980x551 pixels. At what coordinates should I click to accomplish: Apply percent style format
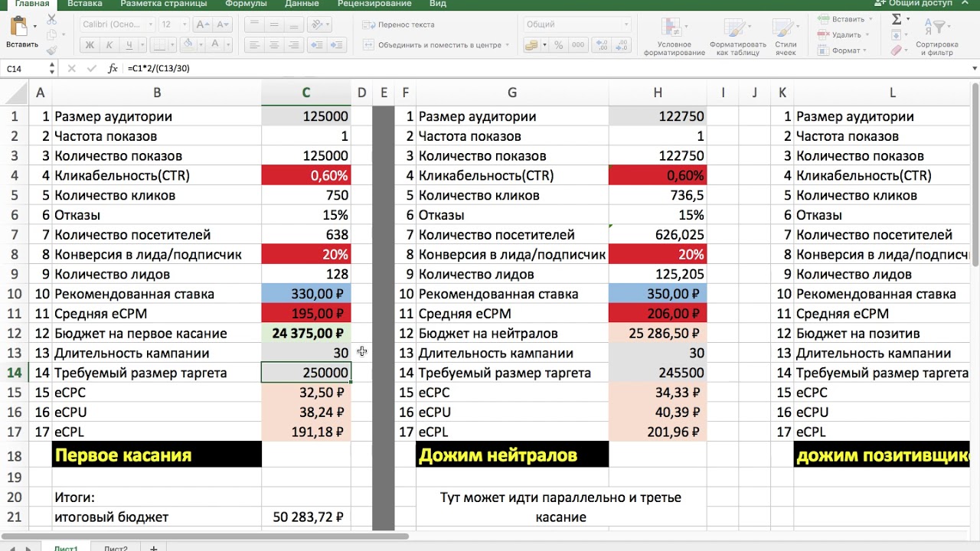point(559,45)
